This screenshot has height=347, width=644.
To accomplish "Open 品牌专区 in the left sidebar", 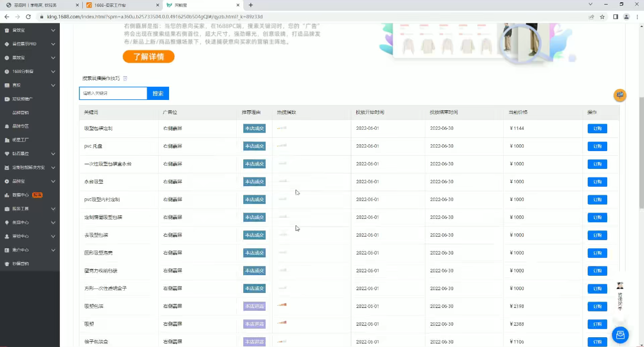I will click(21, 126).
